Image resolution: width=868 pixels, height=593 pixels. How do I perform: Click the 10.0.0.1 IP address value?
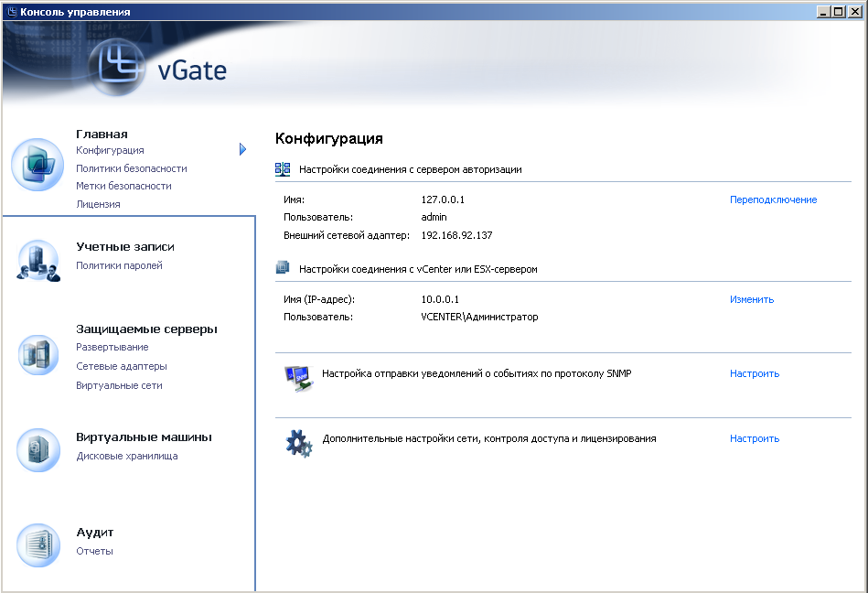[x=440, y=299]
